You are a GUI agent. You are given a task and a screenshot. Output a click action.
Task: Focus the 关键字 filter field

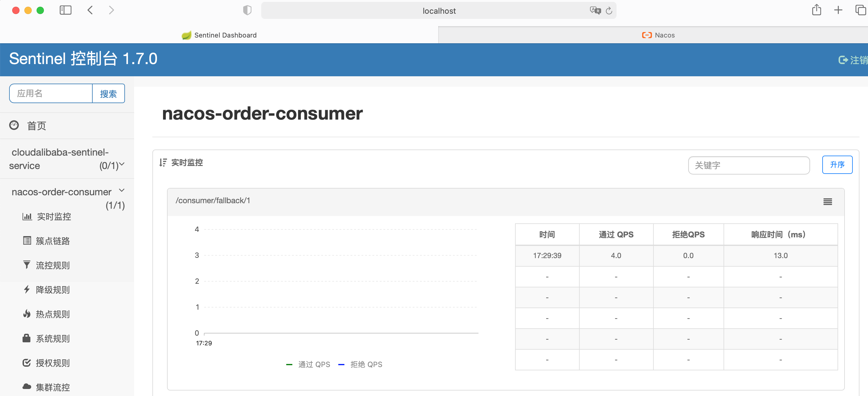(x=749, y=165)
